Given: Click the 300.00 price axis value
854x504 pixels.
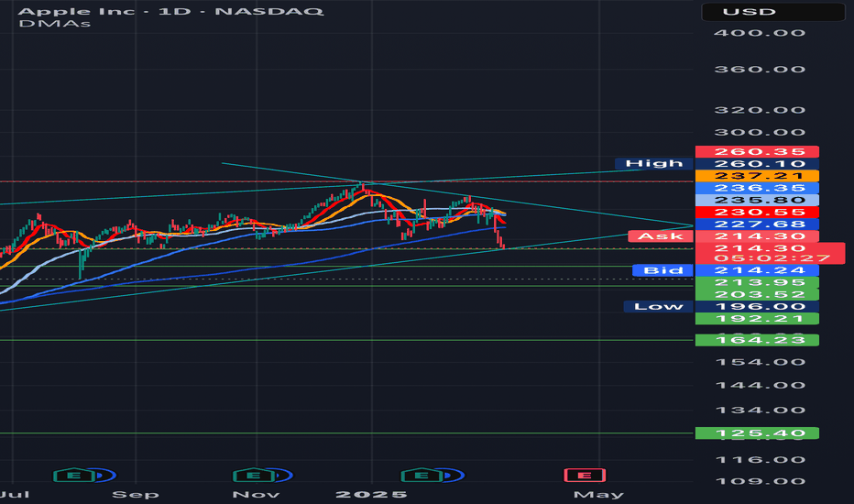Looking at the screenshot, I should 760,132.
